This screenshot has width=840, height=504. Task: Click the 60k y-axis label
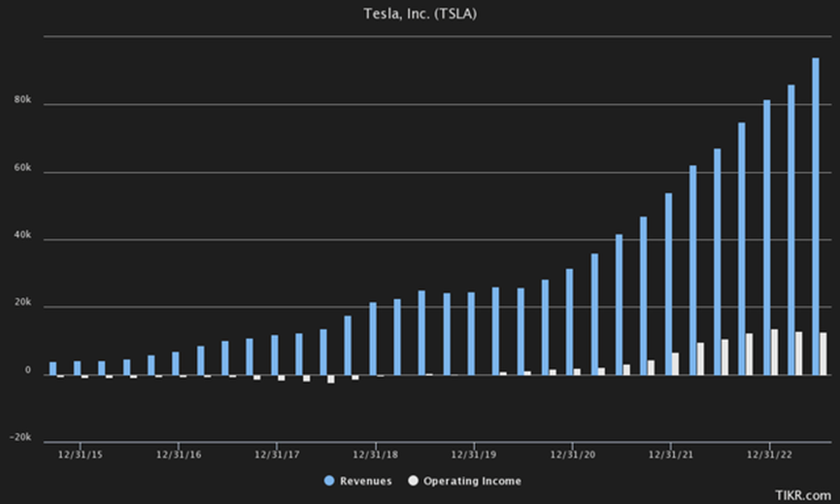(22, 168)
